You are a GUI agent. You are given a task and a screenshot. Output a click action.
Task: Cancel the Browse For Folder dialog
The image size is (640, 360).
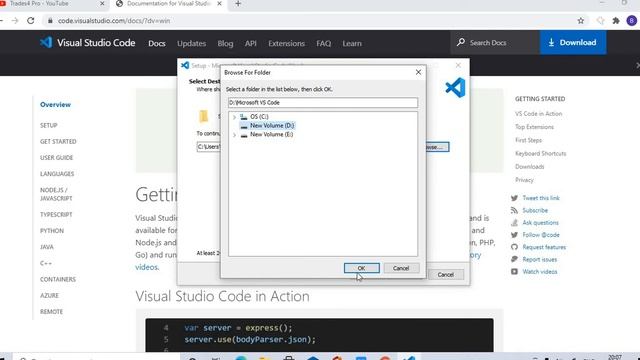pyautogui.click(x=401, y=268)
